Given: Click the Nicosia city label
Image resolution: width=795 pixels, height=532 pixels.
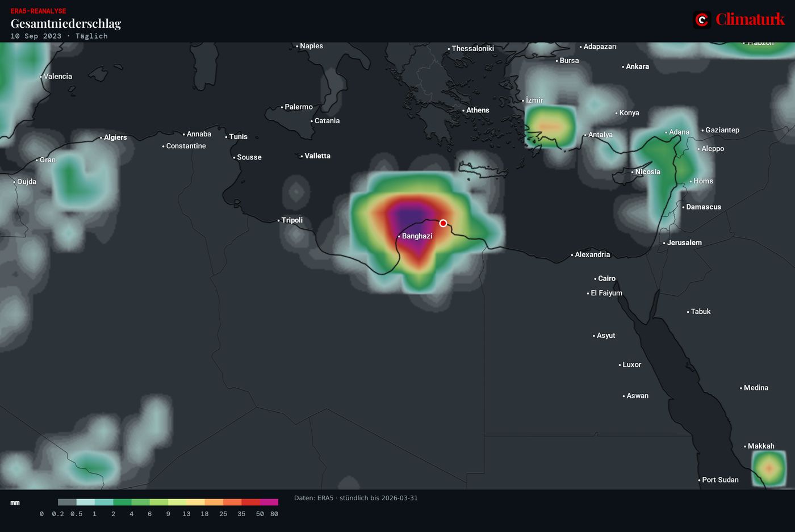Looking at the screenshot, I should tap(647, 172).
